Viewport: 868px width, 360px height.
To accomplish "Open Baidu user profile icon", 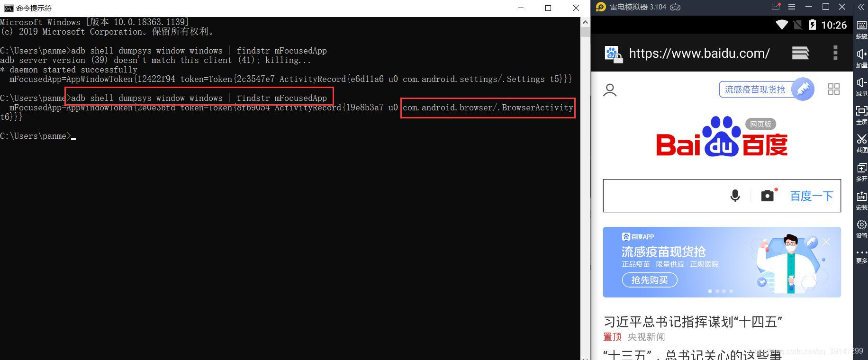I will coord(610,90).
